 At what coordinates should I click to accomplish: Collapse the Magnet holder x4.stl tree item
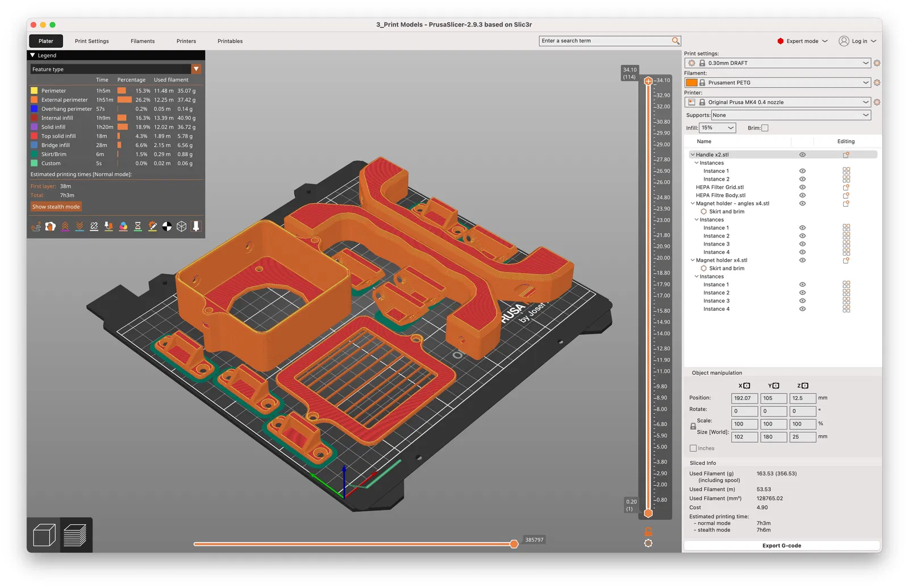[693, 260]
